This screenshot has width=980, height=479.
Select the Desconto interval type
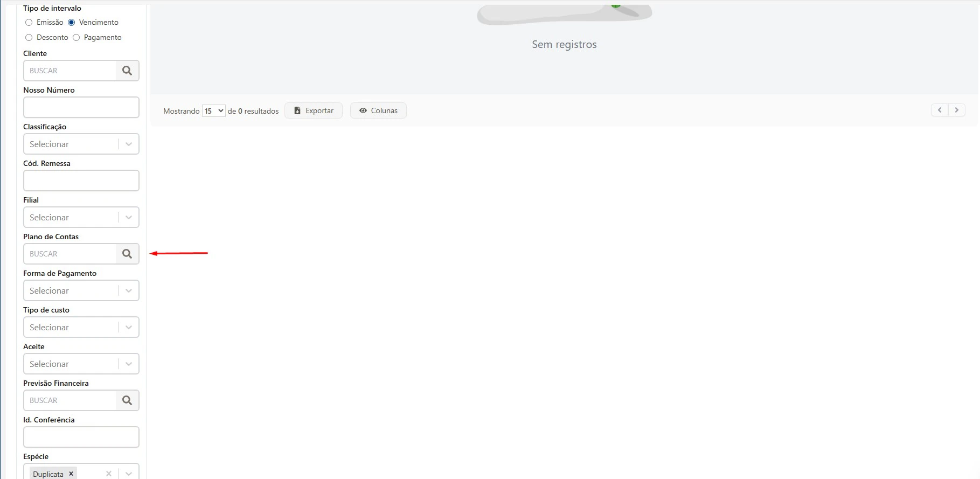pyautogui.click(x=29, y=37)
